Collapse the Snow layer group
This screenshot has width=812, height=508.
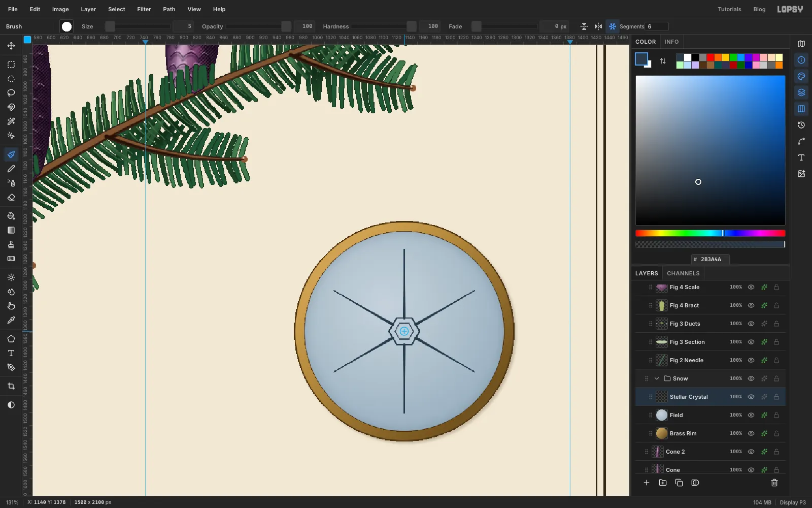coord(657,378)
